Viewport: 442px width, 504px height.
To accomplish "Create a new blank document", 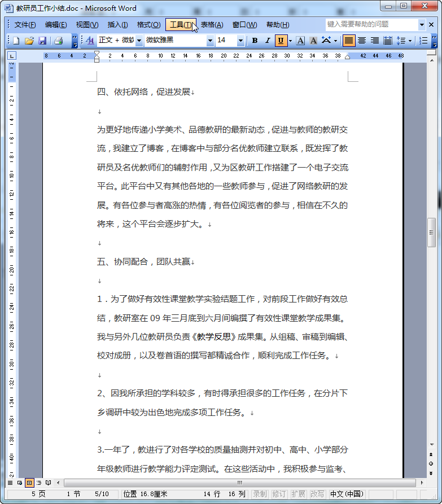I will (16, 41).
